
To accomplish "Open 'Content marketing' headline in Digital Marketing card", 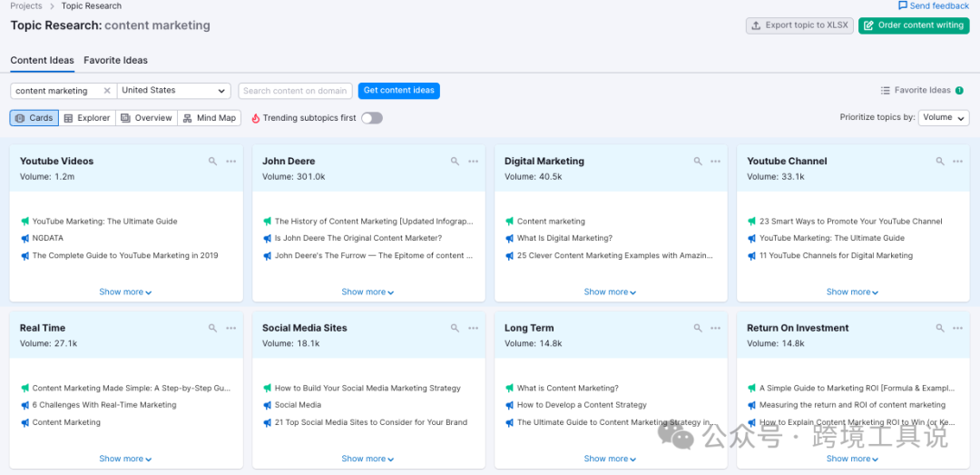I will click(x=551, y=222).
